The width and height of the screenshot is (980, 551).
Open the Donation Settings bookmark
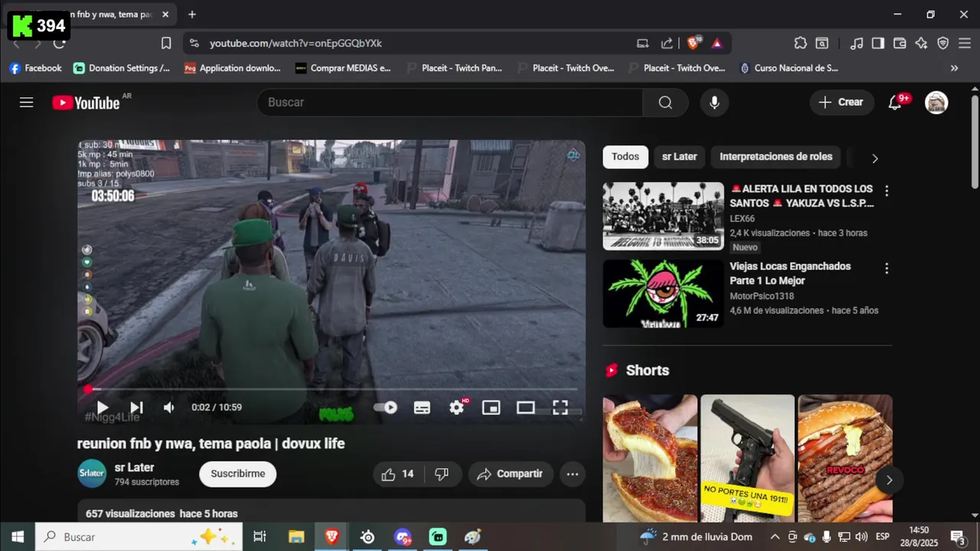122,68
